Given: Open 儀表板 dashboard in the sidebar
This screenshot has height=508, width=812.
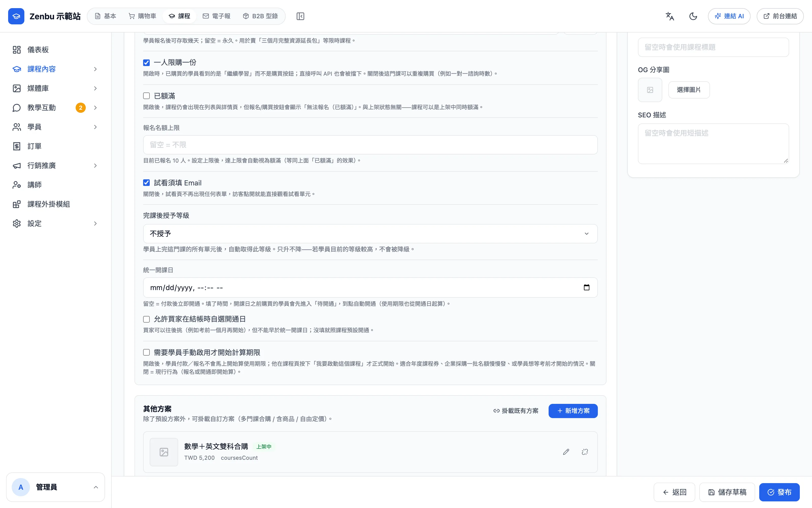Looking at the screenshot, I should pyautogui.click(x=55, y=50).
